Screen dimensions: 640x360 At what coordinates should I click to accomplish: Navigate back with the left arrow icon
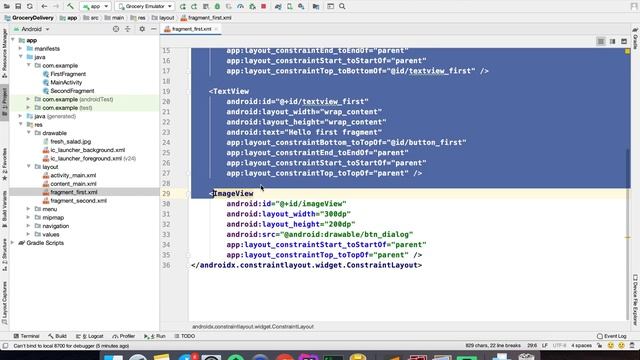44,7
